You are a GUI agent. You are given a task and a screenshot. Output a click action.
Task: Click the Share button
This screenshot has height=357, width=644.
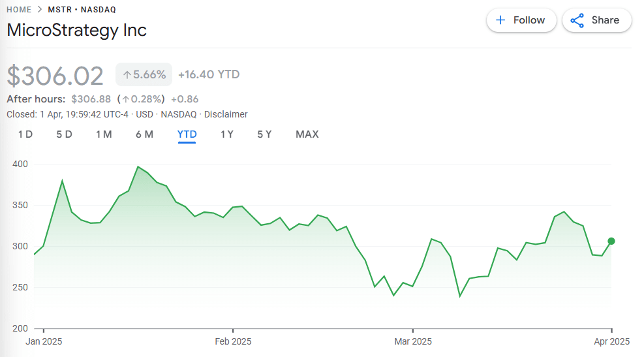coord(597,20)
